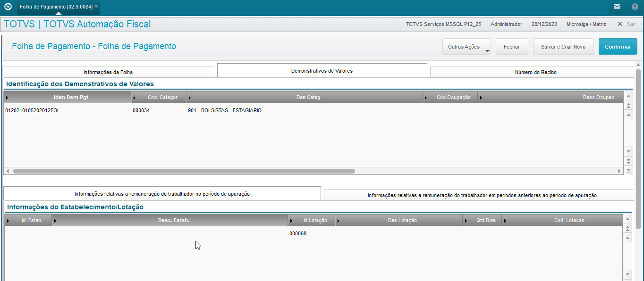Page up in Demonstrativos grid
644x281 pixels.
pyautogui.click(x=628, y=106)
